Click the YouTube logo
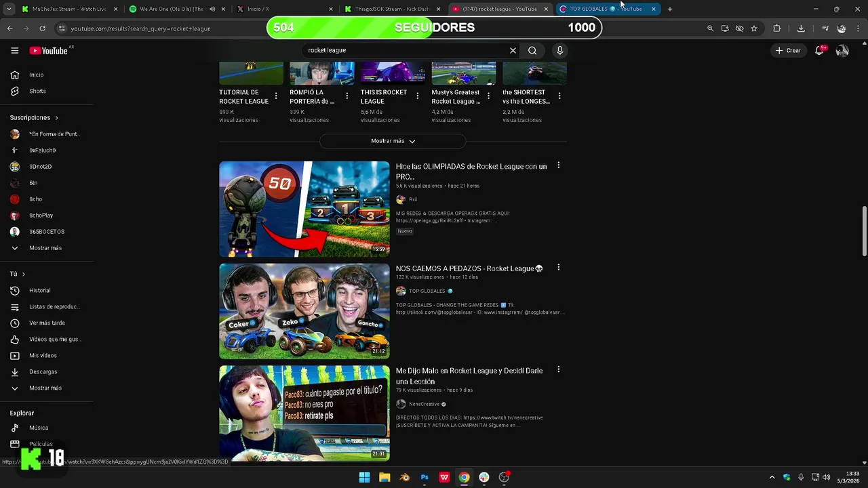 (x=49, y=50)
